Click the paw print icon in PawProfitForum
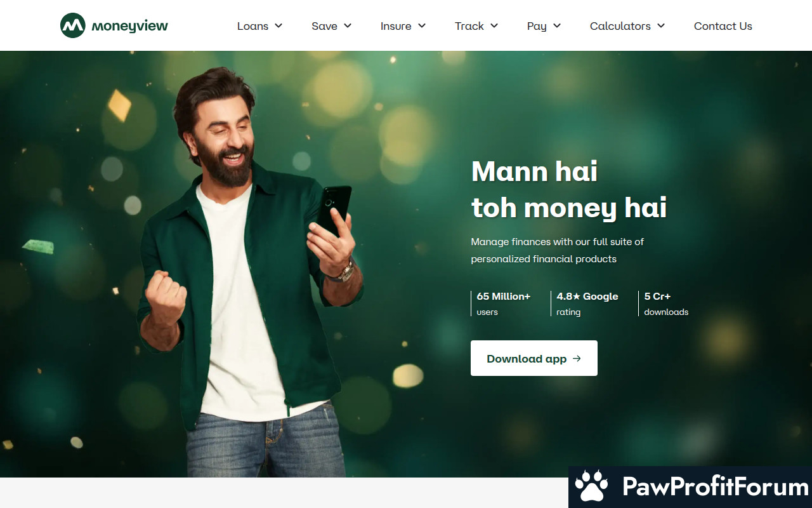 592,487
